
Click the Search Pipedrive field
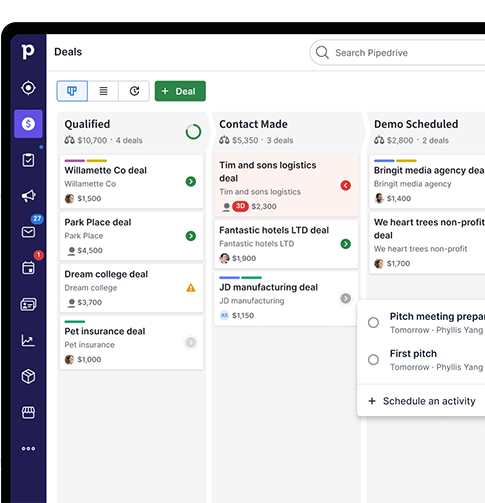point(397,53)
